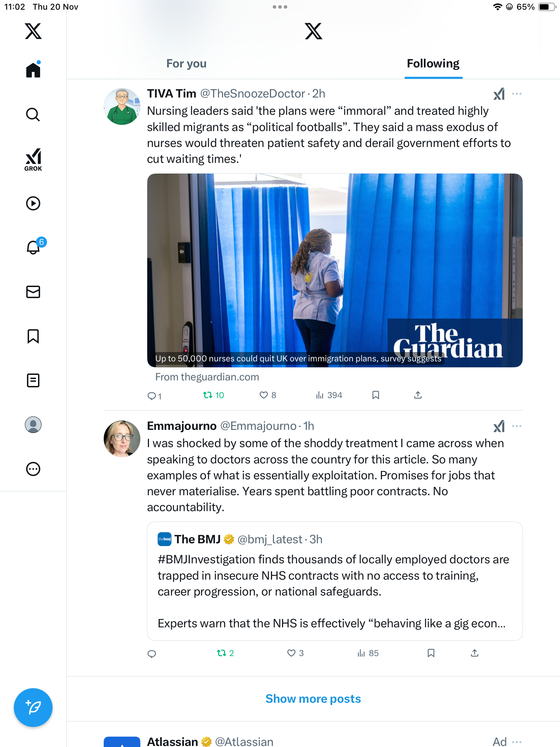
Task: Open the profile icon in sidebar
Action: point(33,425)
